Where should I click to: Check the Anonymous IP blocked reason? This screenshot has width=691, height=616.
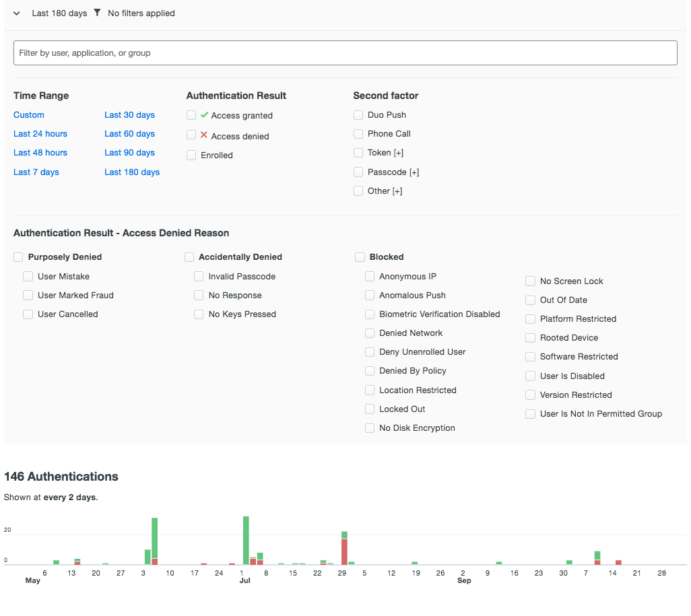click(370, 276)
